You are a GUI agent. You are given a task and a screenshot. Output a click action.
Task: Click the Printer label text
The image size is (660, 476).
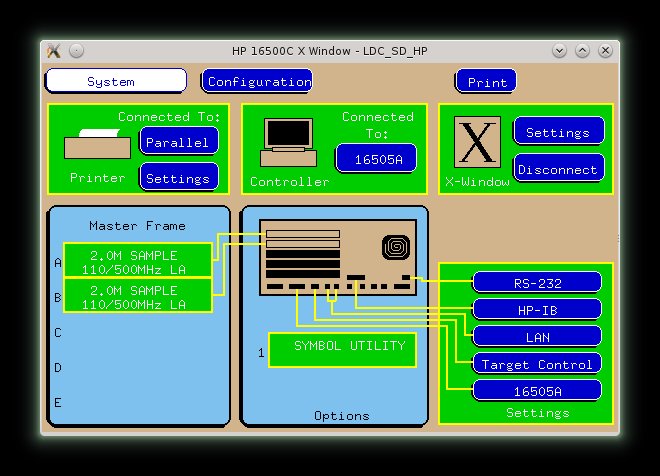click(97, 178)
